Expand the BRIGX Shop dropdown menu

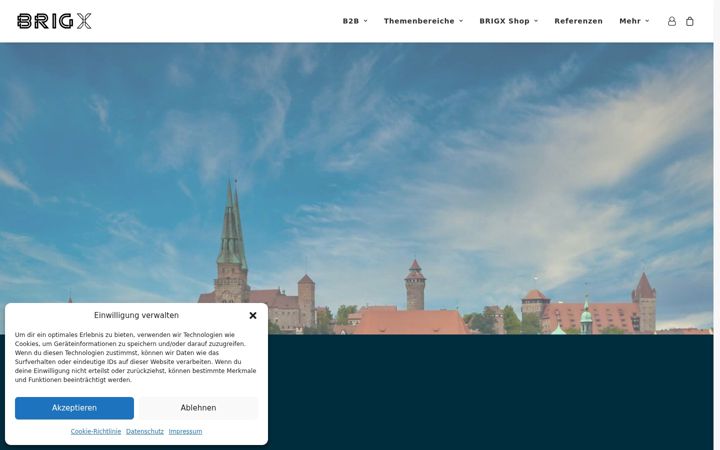508,21
